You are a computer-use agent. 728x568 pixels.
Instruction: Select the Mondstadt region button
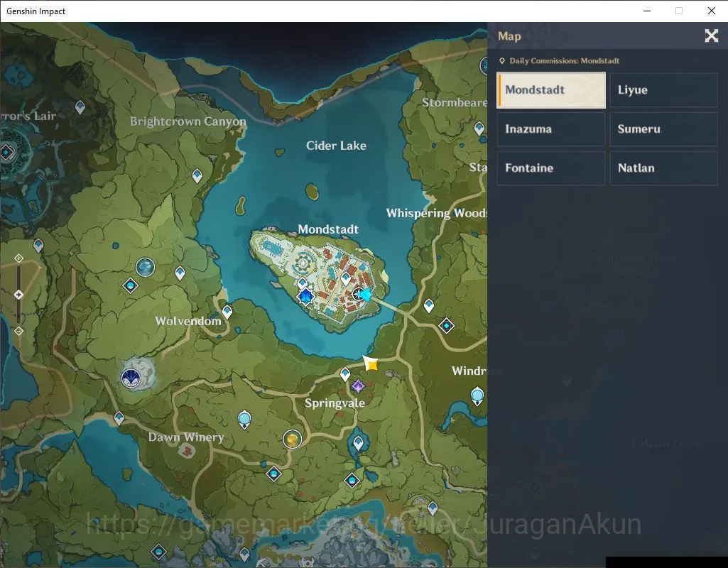coord(551,90)
